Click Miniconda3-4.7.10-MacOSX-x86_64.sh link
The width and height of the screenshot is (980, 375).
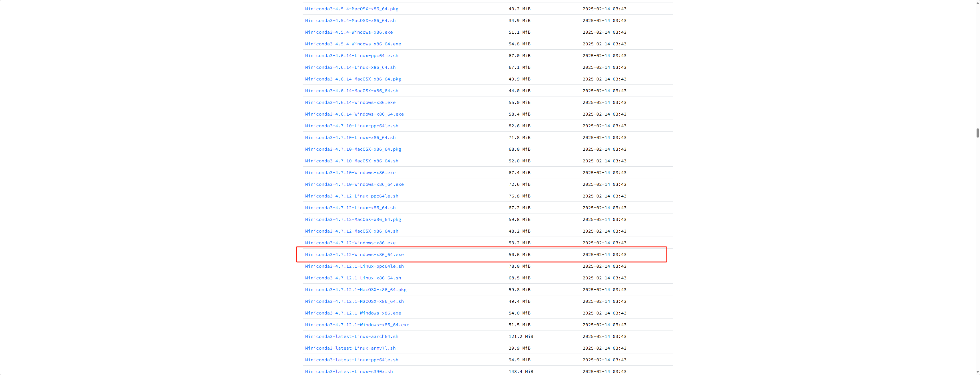(351, 161)
